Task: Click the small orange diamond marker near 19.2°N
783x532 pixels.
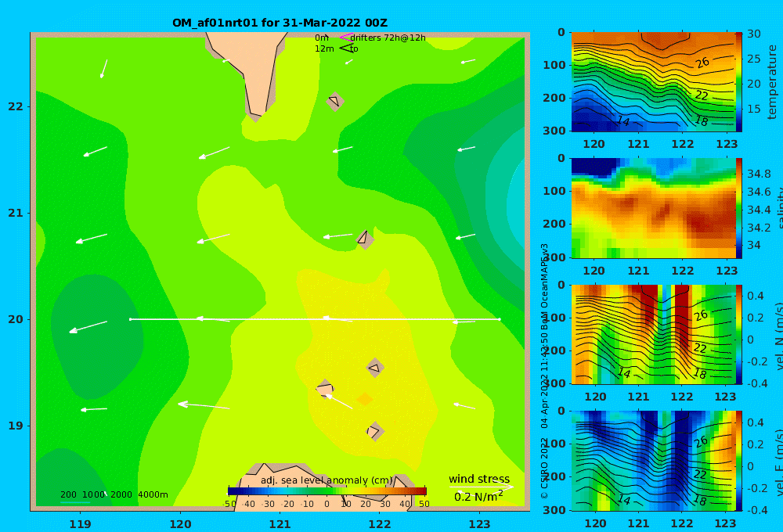Action: 365,399
